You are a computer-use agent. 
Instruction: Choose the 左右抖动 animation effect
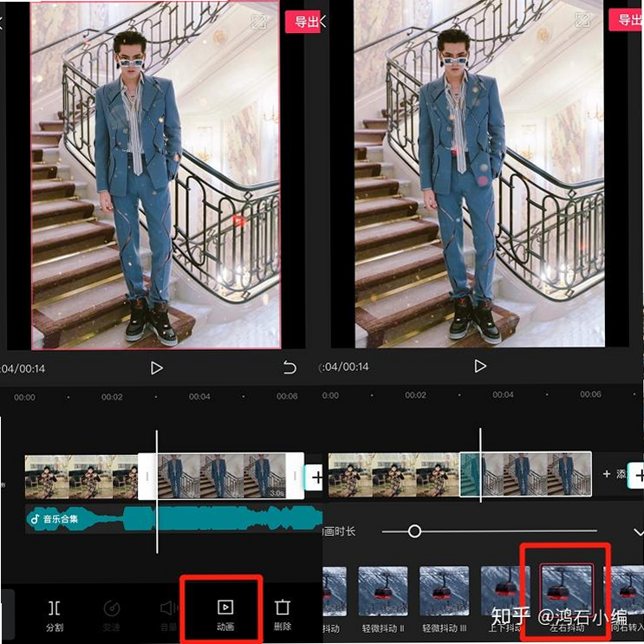[x=566, y=590]
